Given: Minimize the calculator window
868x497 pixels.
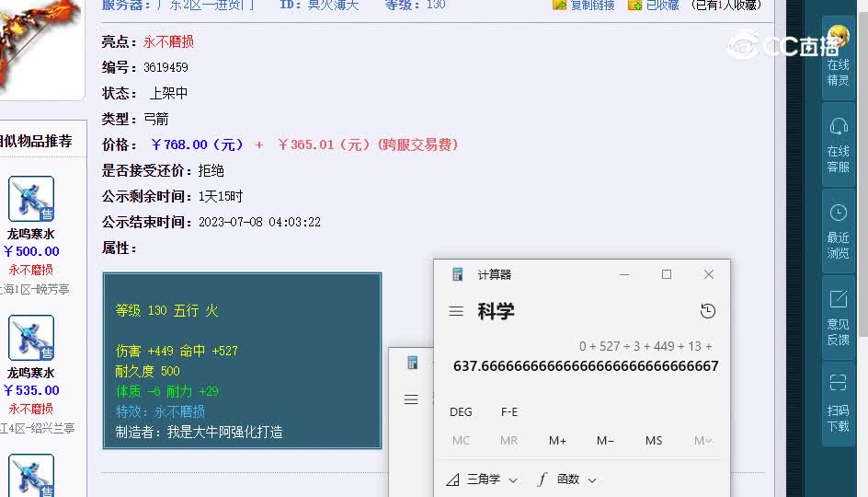Looking at the screenshot, I should (624, 274).
